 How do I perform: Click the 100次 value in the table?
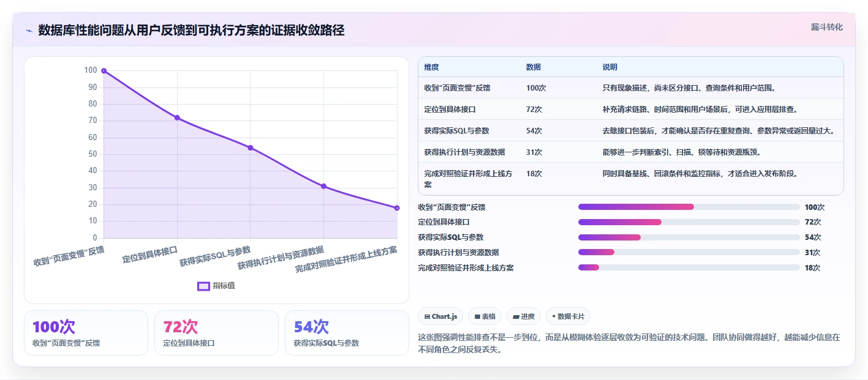pyautogui.click(x=536, y=88)
